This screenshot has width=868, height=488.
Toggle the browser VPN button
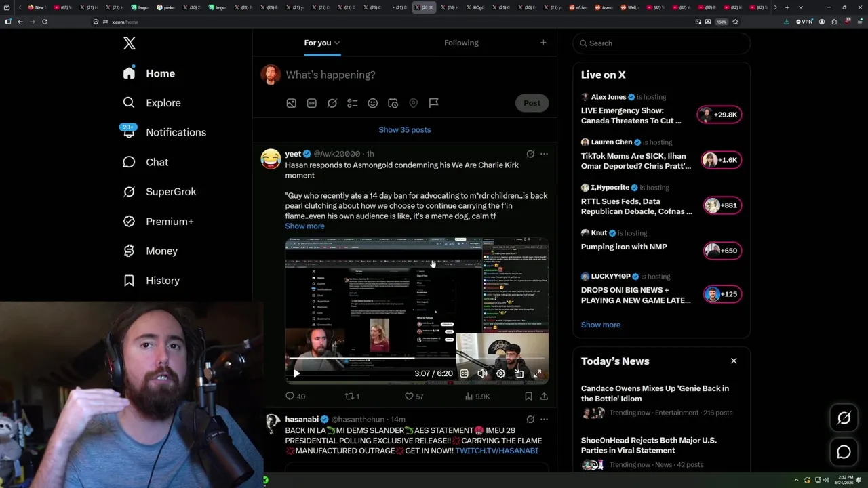pyautogui.click(x=804, y=22)
